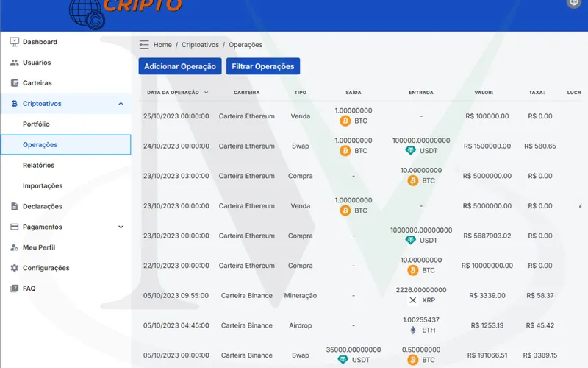Open the user avatar in header
The image size is (588, 368).
574,3
